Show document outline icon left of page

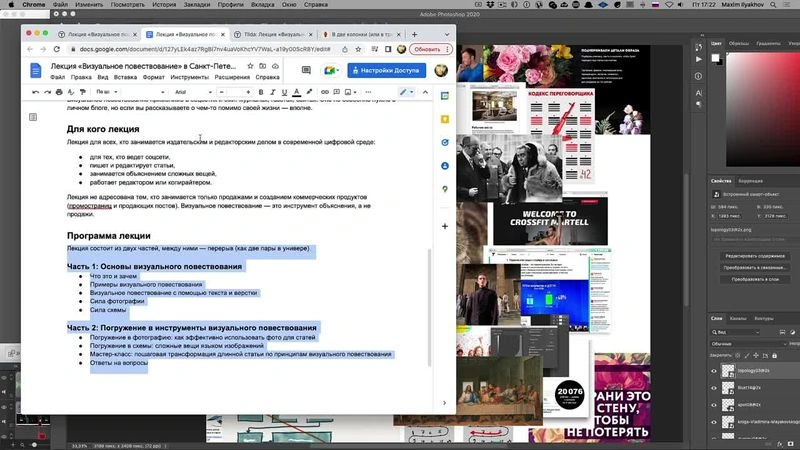pos(33,117)
